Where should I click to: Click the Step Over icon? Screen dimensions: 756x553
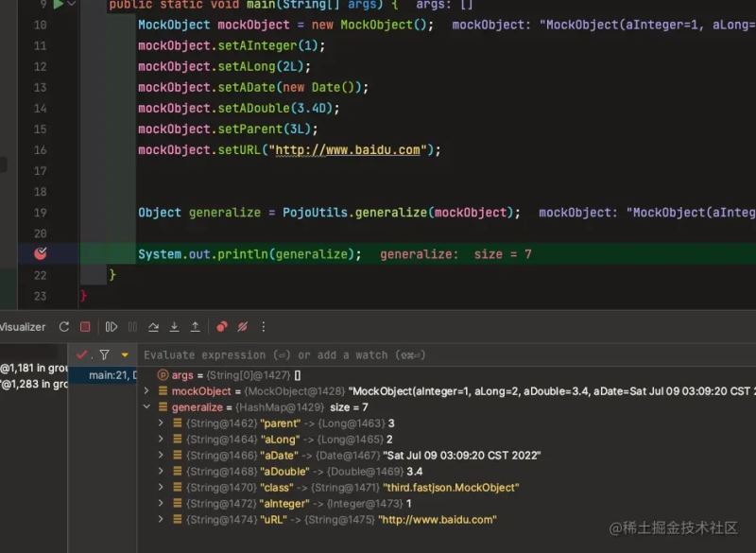coord(153,327)
